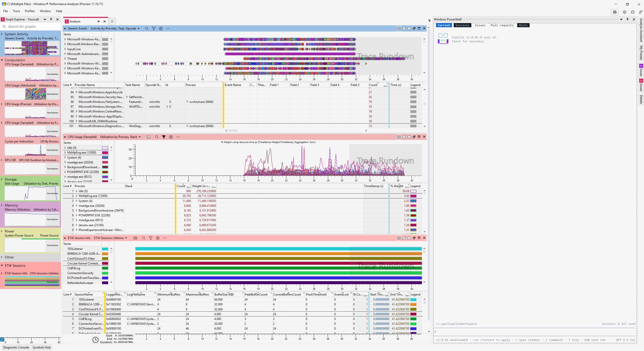644x351 pixels.
Task: Open the view editor gear in the Generic Events header
Action: [161, 28]
